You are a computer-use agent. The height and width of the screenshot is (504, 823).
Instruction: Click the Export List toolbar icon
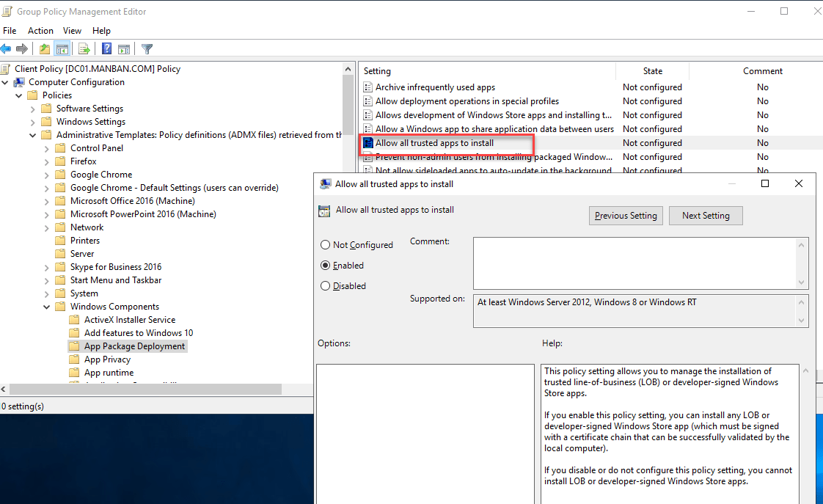[x=83, y=48]
